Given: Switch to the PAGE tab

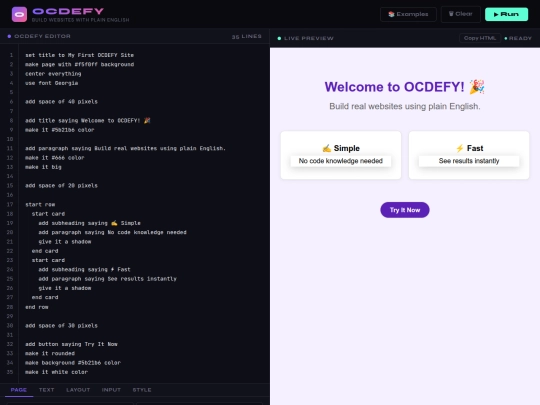Looking at the screenshot, I should [x=19, y=390].
